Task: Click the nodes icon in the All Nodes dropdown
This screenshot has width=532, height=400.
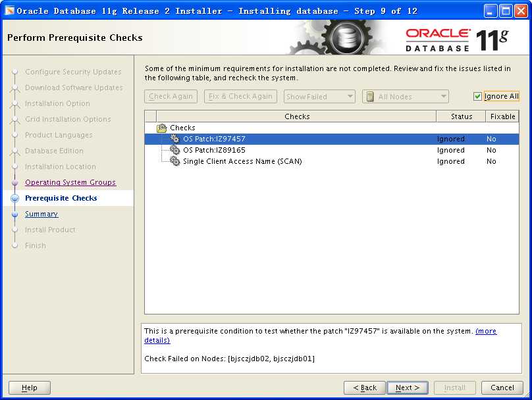Action: coord(371,97)
